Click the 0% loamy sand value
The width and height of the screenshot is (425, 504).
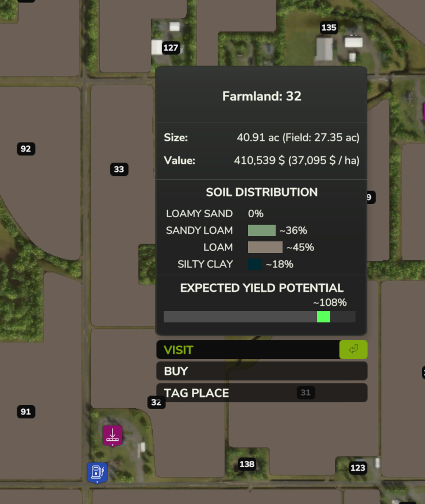[256, 214]
